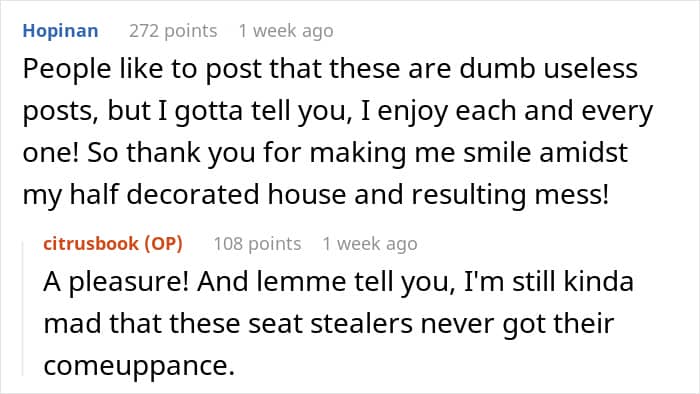This screenshot has height=394, width=700.
Task: Click the words "gotta tell you" in the comment
Action: coord(260,111)
